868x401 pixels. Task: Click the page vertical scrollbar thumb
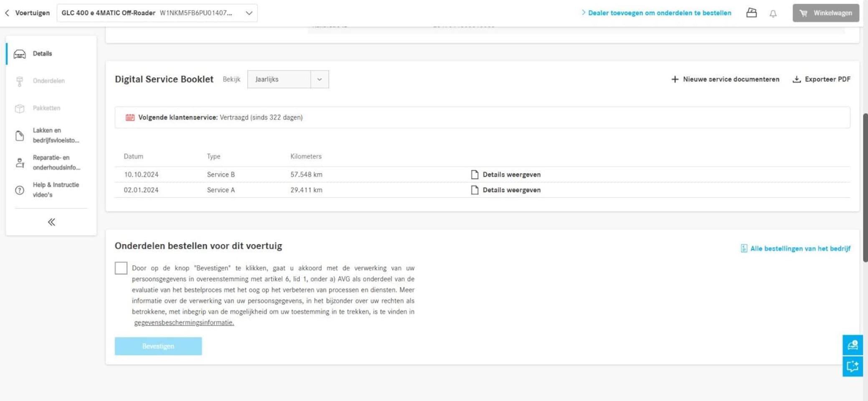point(865,188)
